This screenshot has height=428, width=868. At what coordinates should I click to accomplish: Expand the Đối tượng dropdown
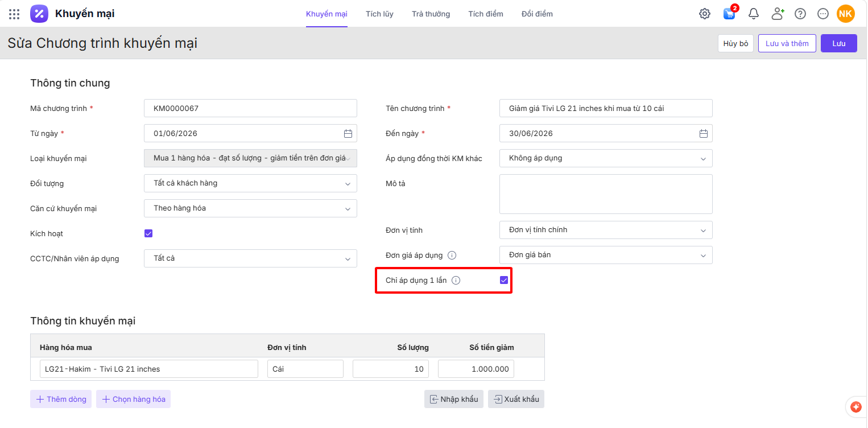click(251, 183)
